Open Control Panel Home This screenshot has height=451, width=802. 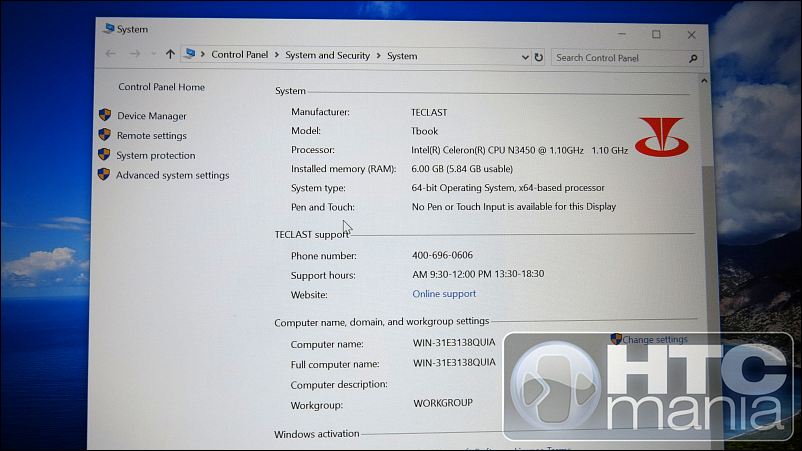pos(162,87)
